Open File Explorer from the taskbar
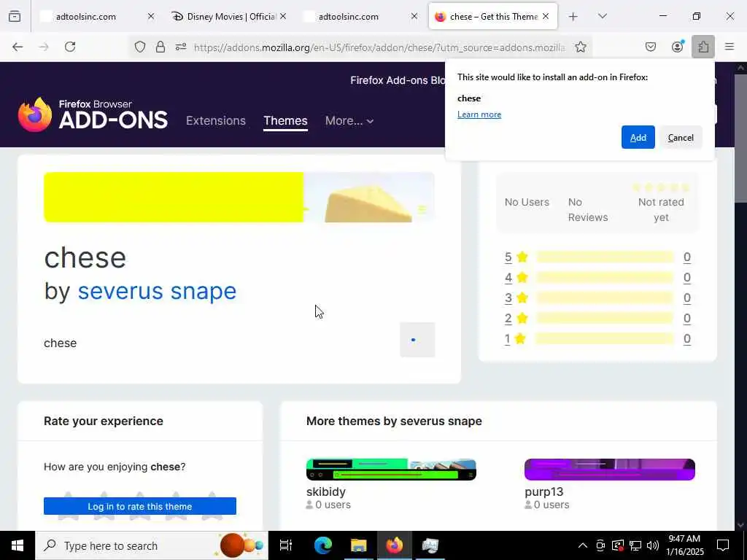Image resolution: width=747 pixels, height=560 pixels. [x=358, y=545]
